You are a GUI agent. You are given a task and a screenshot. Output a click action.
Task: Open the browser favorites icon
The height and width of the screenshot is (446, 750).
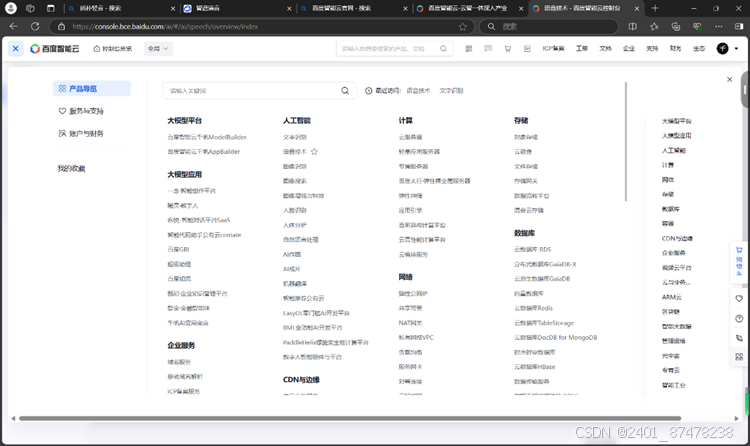point(654,26)
